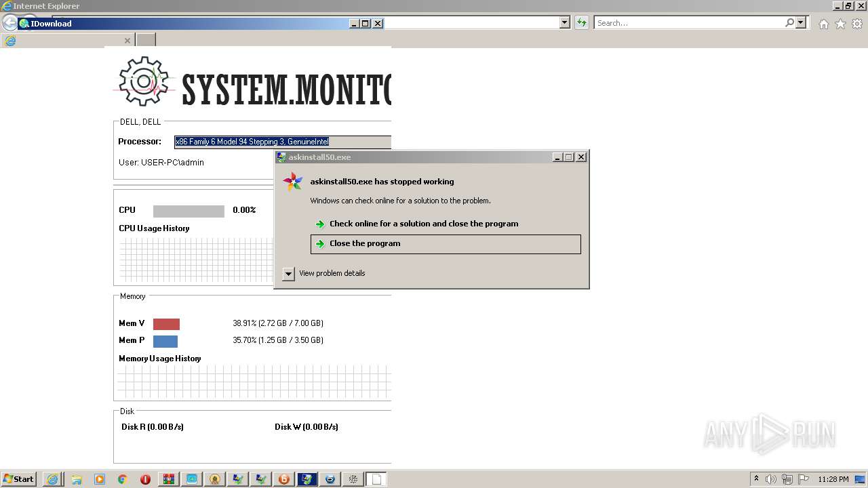Click the red Mem V color bar
The width and height of the screenshot is (868, 488).
166,324
